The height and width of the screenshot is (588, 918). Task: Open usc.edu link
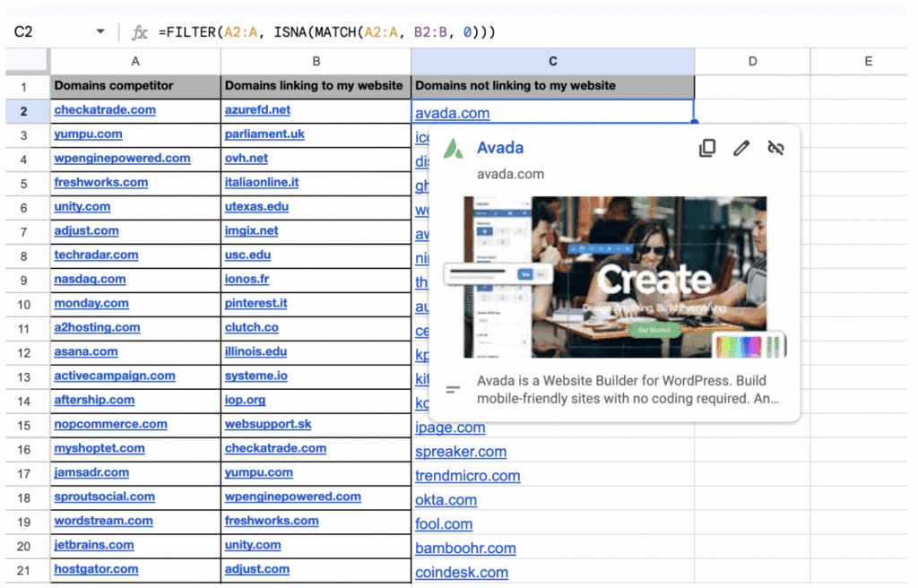pos(247,255)
